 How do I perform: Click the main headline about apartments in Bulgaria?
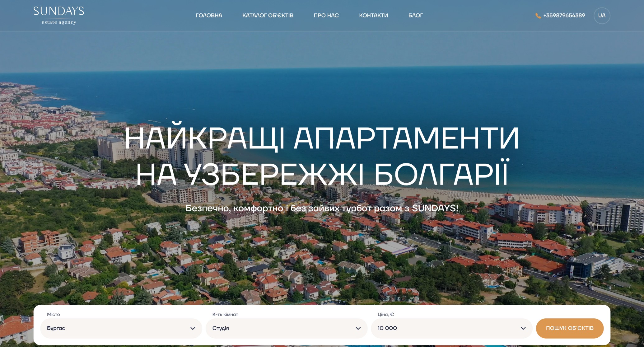322,156
